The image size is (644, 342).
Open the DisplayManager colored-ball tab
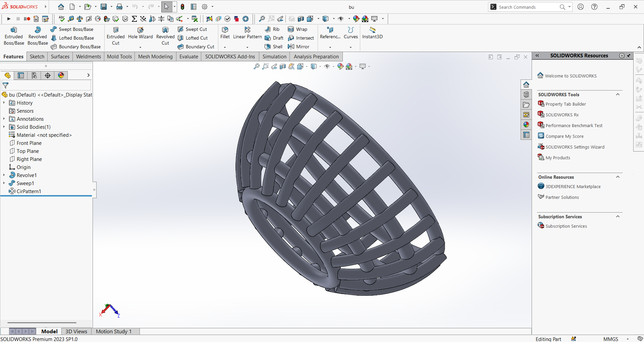point(61,75)
